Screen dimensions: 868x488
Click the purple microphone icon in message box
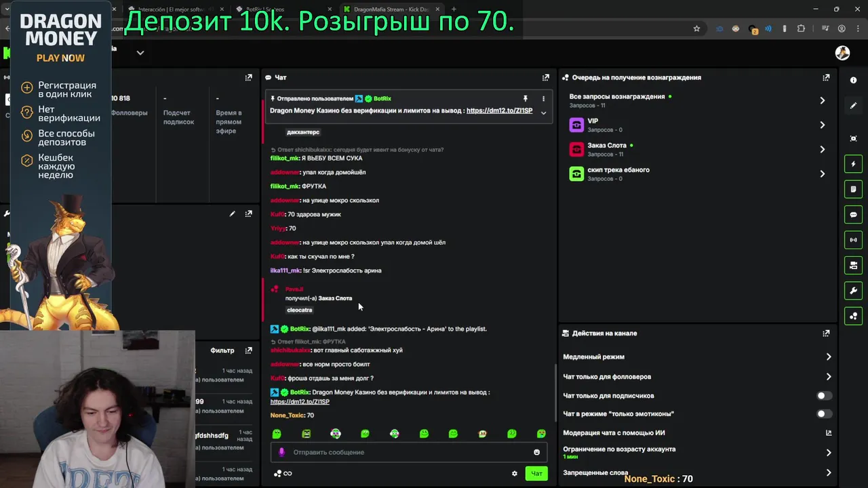(281, 452)
